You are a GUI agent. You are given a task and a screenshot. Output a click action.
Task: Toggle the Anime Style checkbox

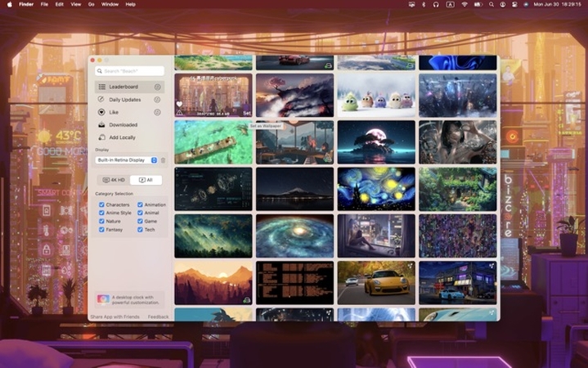pos(101,213)
